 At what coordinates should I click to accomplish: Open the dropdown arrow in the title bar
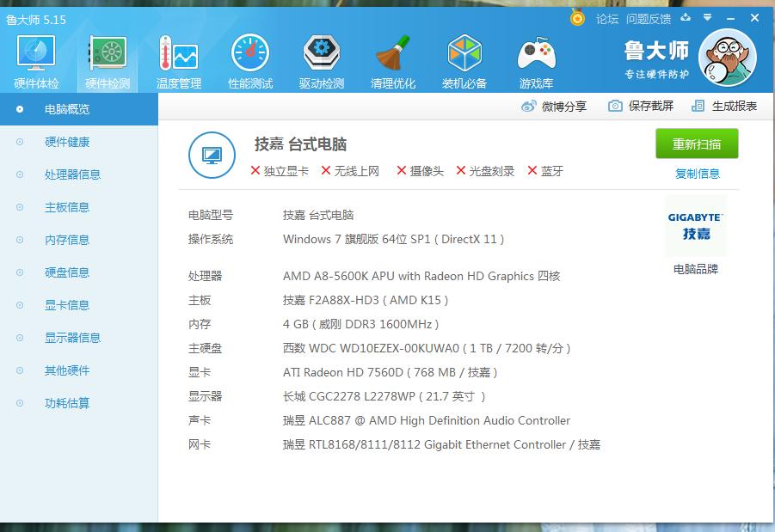[707, 16]
